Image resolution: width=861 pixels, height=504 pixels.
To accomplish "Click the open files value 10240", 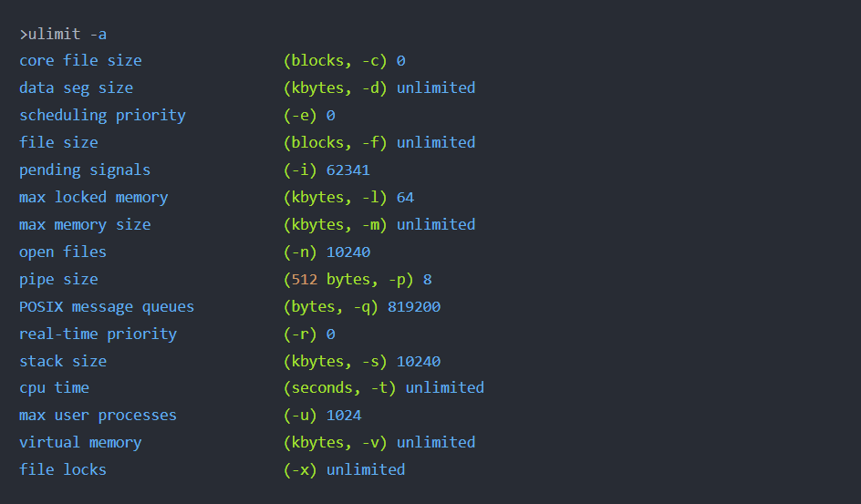I will coord(348,252).
